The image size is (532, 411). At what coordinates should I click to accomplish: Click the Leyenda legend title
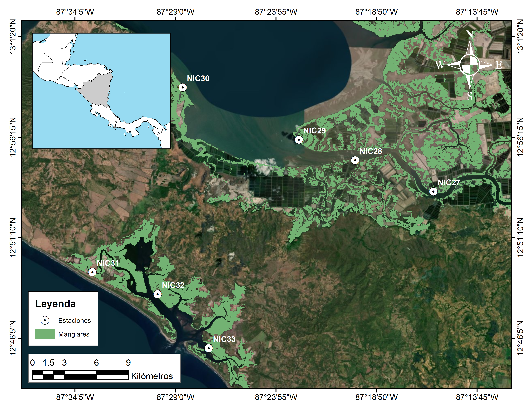[x=56, y=304]
